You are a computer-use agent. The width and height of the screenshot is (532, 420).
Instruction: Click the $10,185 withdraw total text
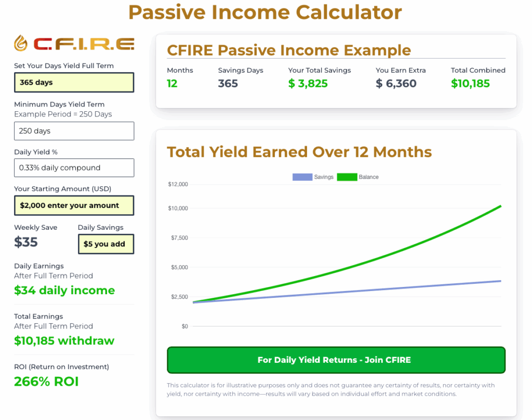[64, 340]
